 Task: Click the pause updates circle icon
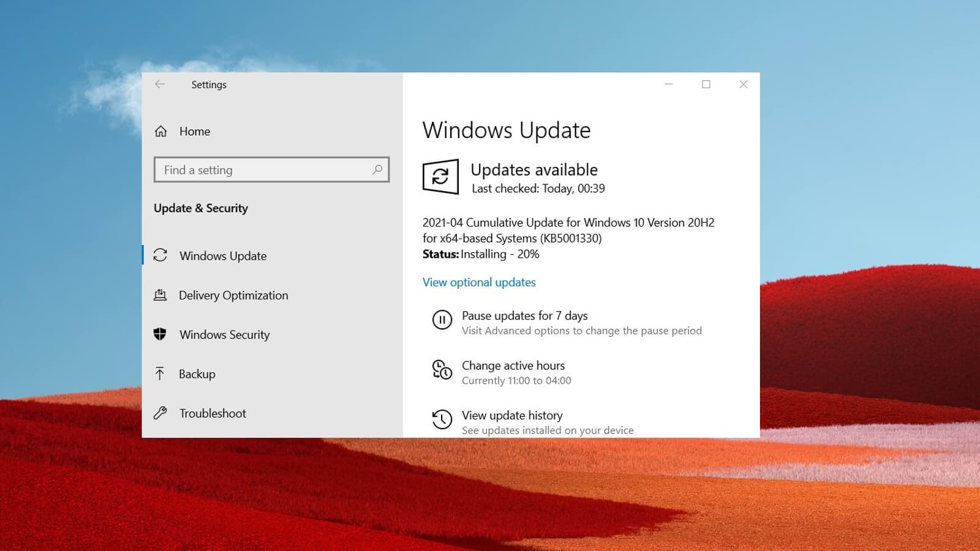pyautogui.click(x=442, y=320)
